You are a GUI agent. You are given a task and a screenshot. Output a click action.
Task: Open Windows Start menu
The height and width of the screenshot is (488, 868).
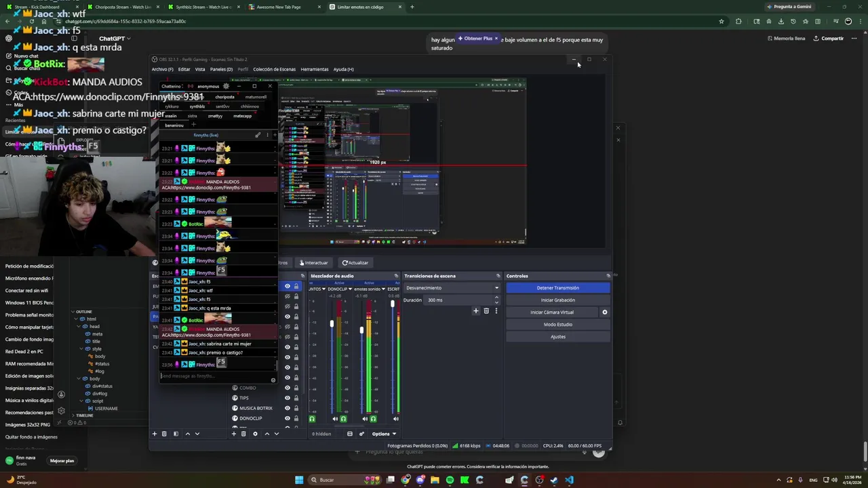pyautogui.click(x=299, y=480)
